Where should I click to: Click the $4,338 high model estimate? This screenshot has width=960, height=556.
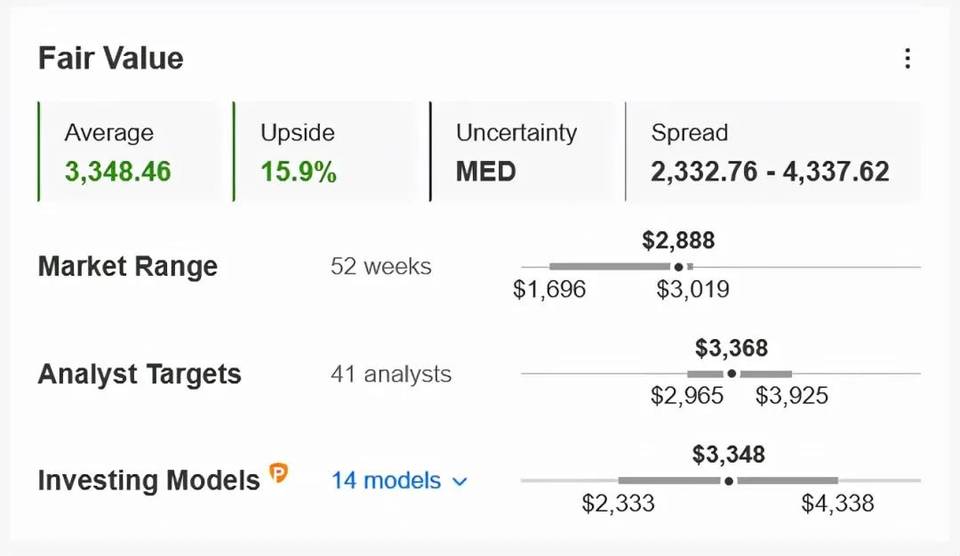[x=838, y=504]
